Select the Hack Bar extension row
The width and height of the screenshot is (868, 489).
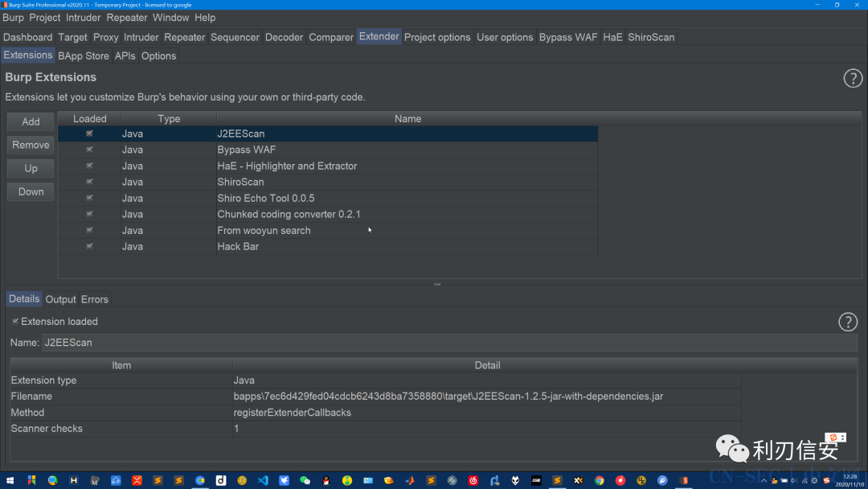pyautogui.click(x=328, y=246)
